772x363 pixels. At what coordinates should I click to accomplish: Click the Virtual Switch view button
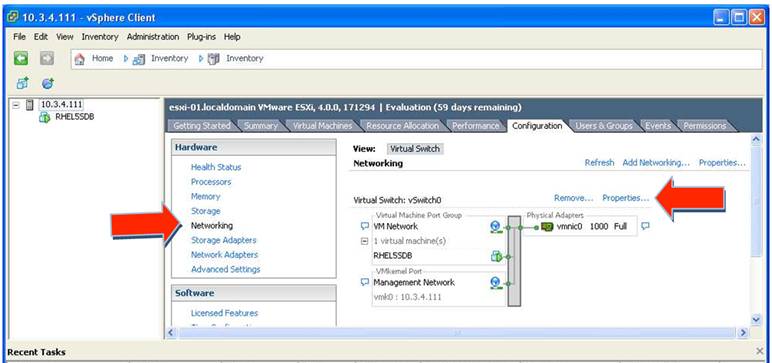(415, 149)
